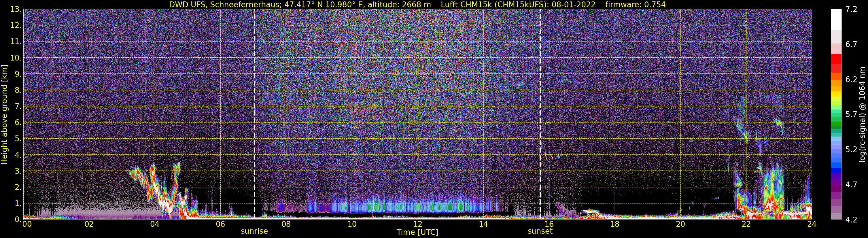Click the 'Time [UTC]' axis label
Image resolution: width=868 pixels, height=238 pixels.
coord(417,232)
